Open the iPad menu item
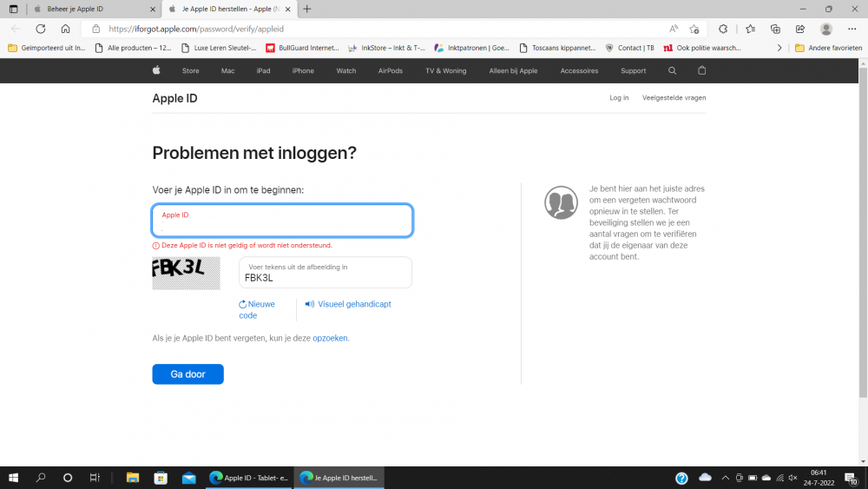The image size is (868, 489). [x=264, y=71]
